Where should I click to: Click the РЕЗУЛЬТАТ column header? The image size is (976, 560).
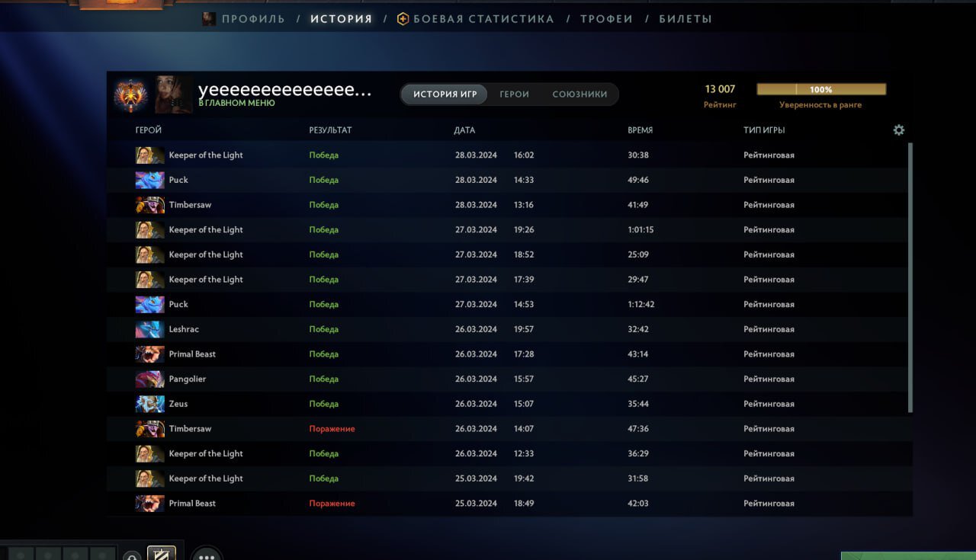pos(331,130)
